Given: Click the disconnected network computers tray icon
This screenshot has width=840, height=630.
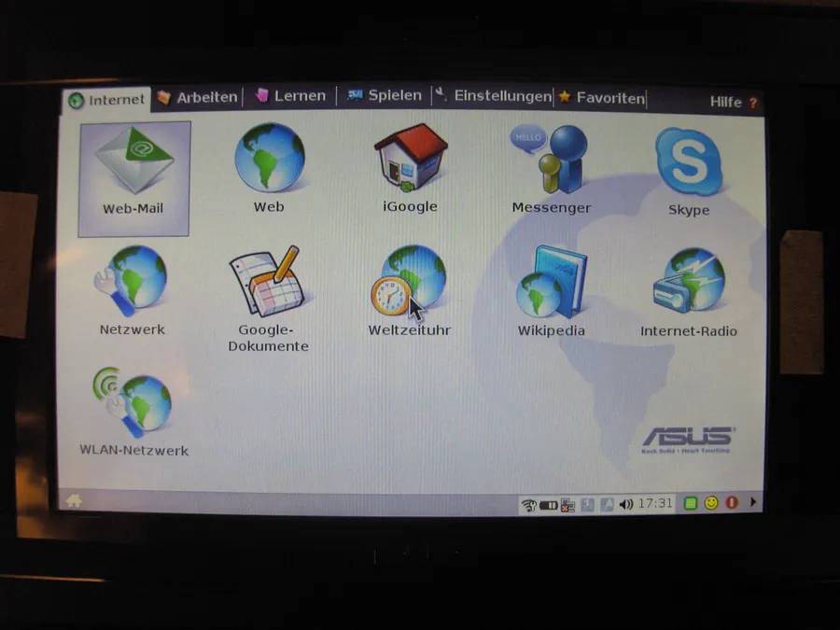Looking at the screenshot, I should [x=567, y=505].
